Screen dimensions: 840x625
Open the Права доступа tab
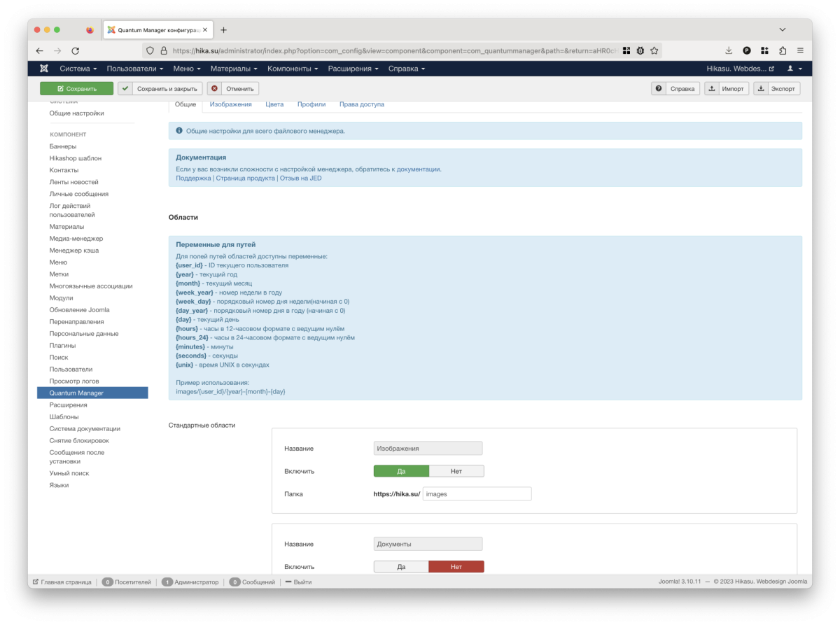tap(361, 104)
